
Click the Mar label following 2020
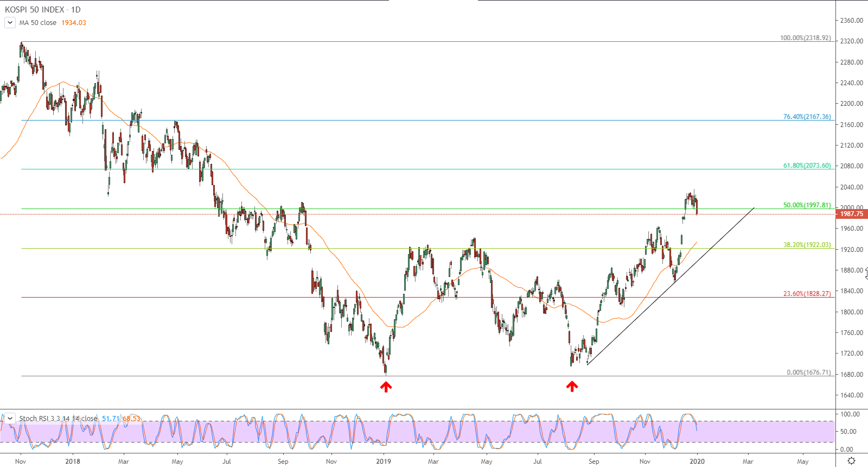(748, 462)
